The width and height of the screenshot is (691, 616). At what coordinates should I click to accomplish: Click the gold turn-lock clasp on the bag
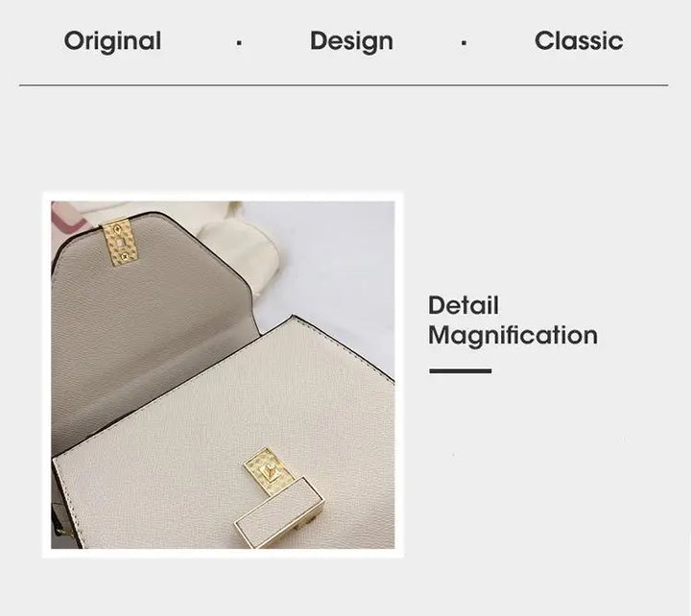[266, 470]
